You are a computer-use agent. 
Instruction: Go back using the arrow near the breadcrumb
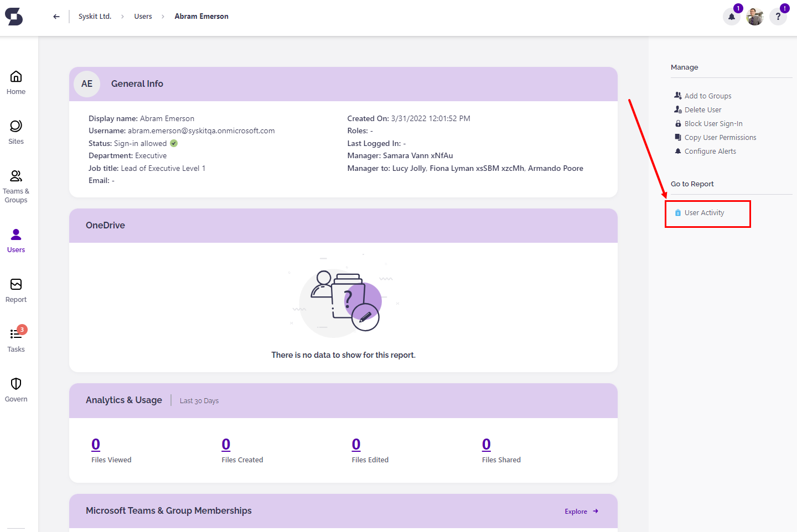click(56, 16)
